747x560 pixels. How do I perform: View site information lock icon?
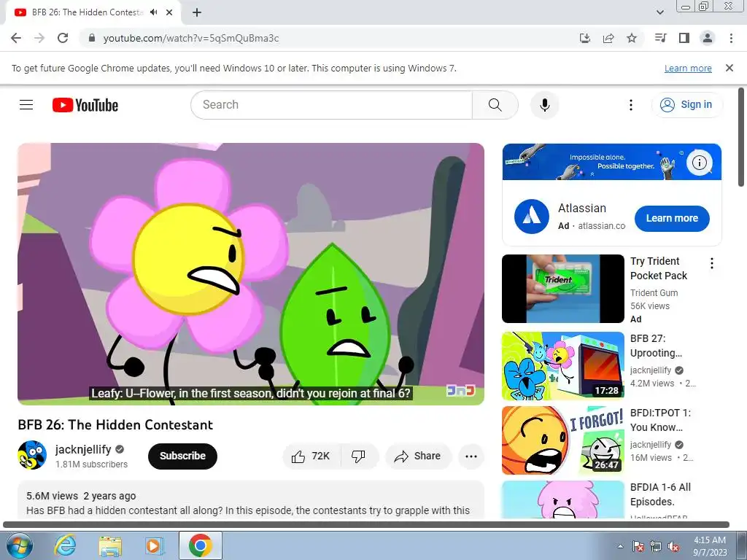coord(92,38)
